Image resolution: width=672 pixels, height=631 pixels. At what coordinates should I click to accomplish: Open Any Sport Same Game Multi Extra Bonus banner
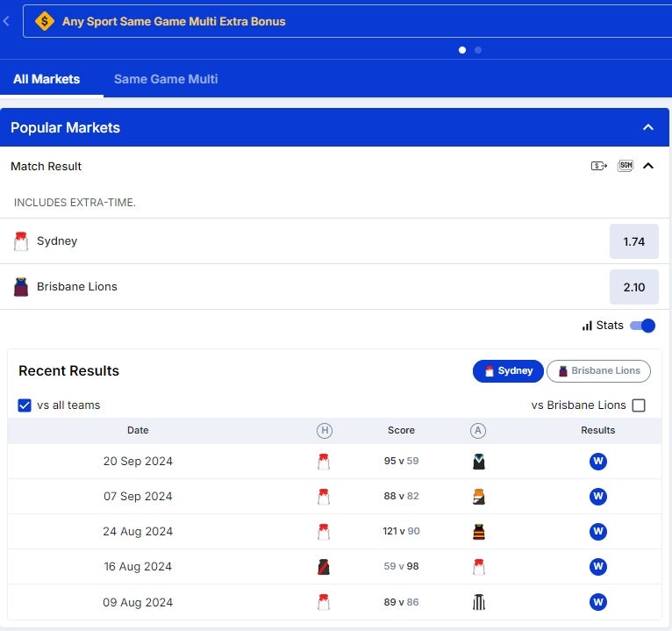click(x=347, y=21)
